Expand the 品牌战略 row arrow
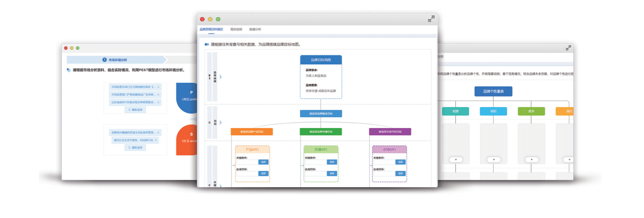 click(x=221, y=77)
